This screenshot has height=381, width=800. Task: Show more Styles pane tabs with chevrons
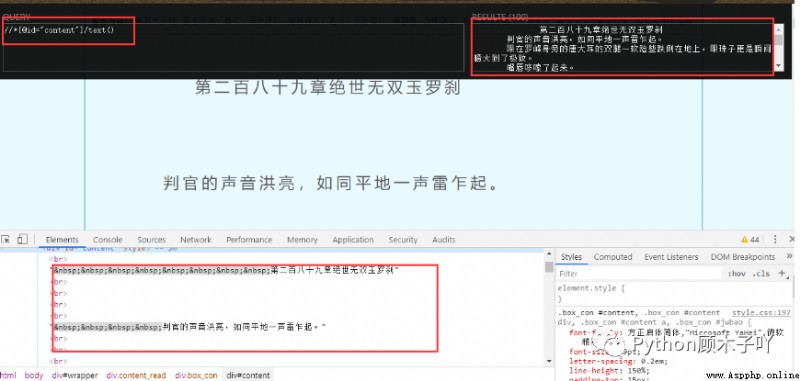[790, 257]
